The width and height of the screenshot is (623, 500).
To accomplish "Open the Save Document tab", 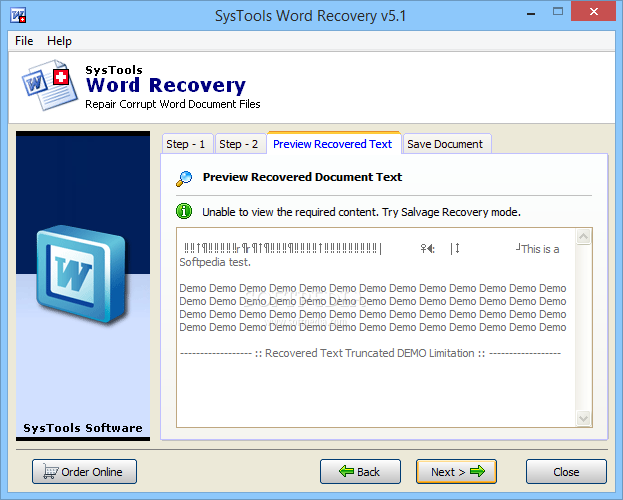I will click(445, 144).
